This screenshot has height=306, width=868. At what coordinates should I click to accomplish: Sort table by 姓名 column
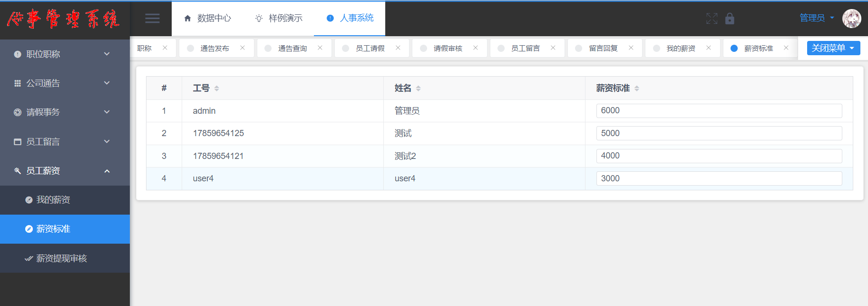pos(418,89)
